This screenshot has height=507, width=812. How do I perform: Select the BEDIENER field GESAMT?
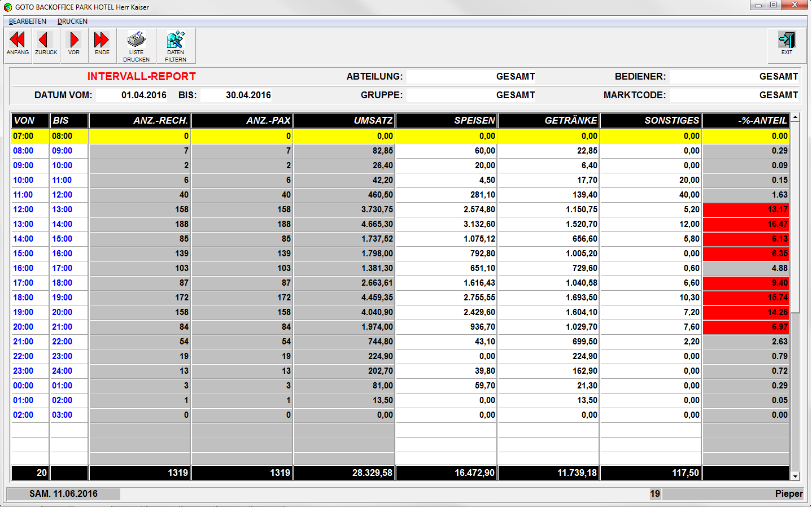point(734,76)
